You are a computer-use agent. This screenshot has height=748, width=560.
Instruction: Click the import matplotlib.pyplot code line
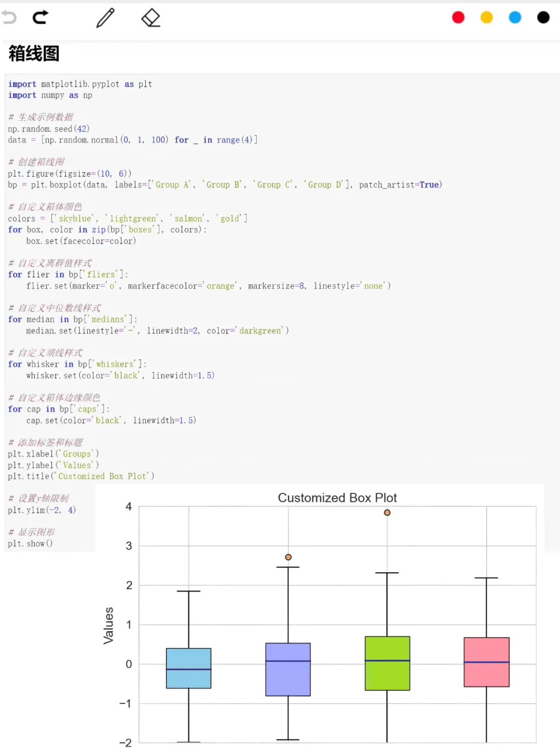pyautogui.click(x=80, y=84)
